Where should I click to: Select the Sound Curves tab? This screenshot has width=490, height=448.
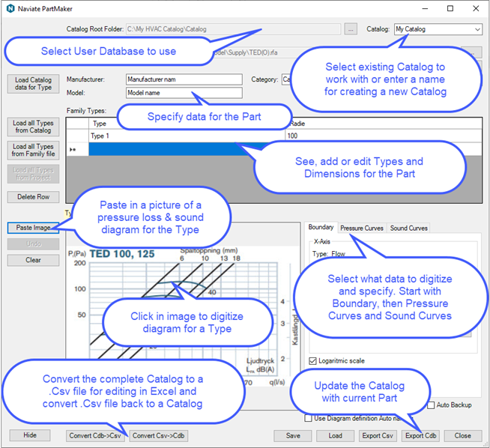[408, 228]
